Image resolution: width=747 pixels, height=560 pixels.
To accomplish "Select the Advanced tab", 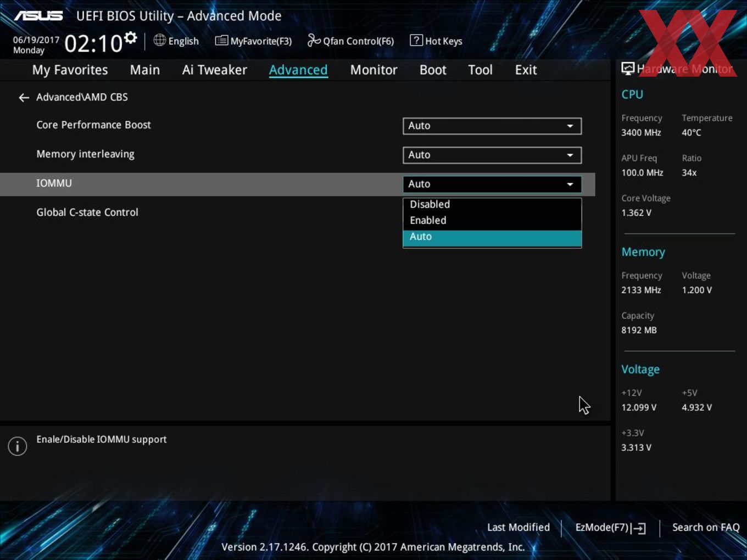I will click(x=298, y=70).
